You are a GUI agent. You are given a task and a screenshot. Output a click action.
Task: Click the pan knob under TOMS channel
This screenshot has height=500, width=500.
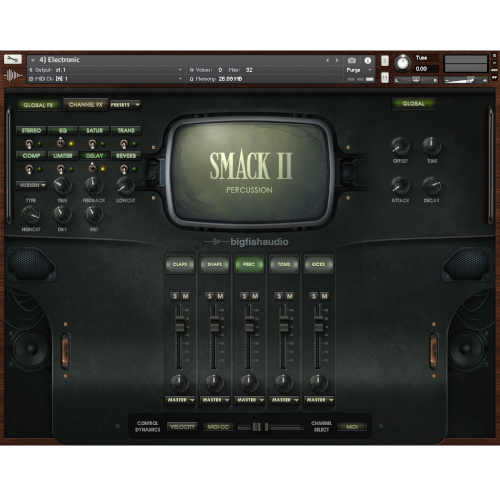coord(284,382)
